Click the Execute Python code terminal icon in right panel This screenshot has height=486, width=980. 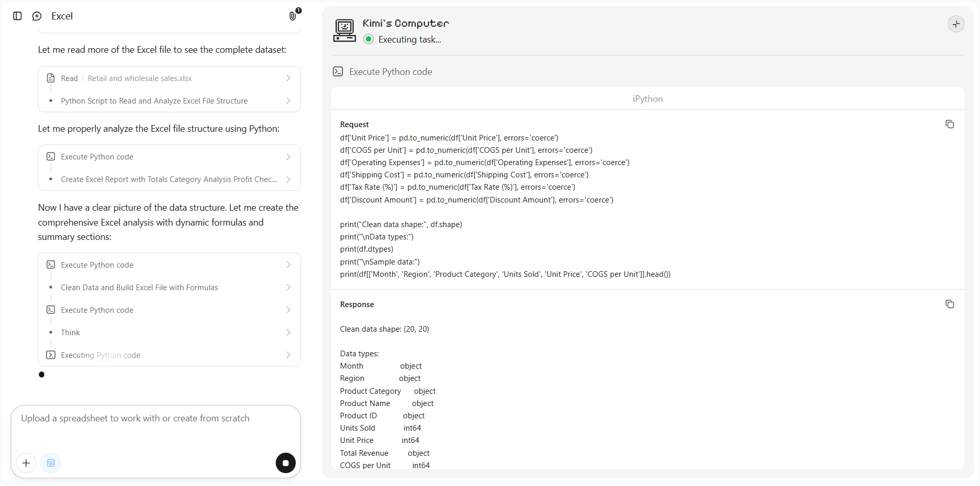pyautogui.click(x=338, y=71)
